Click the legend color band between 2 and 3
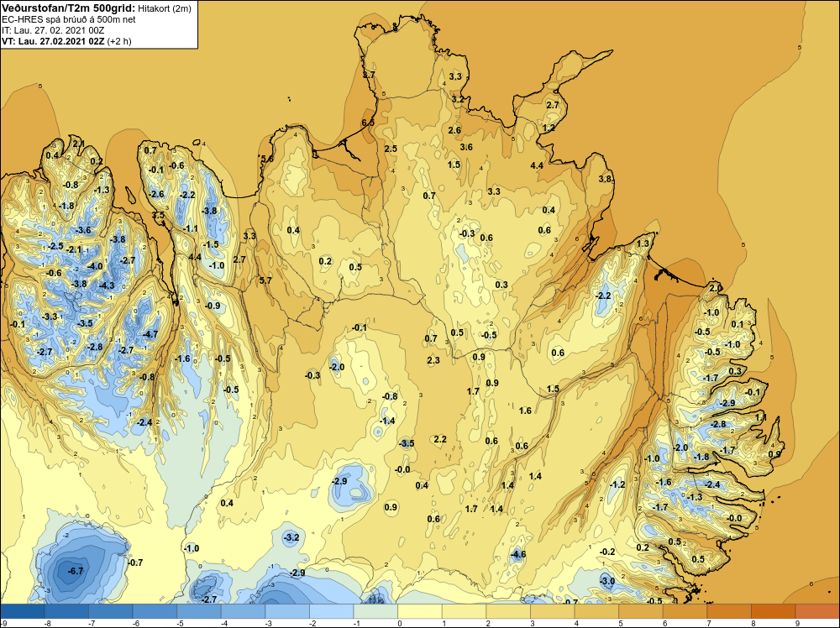The width and height of the screenshot is (840, 628). pos(508,611)
